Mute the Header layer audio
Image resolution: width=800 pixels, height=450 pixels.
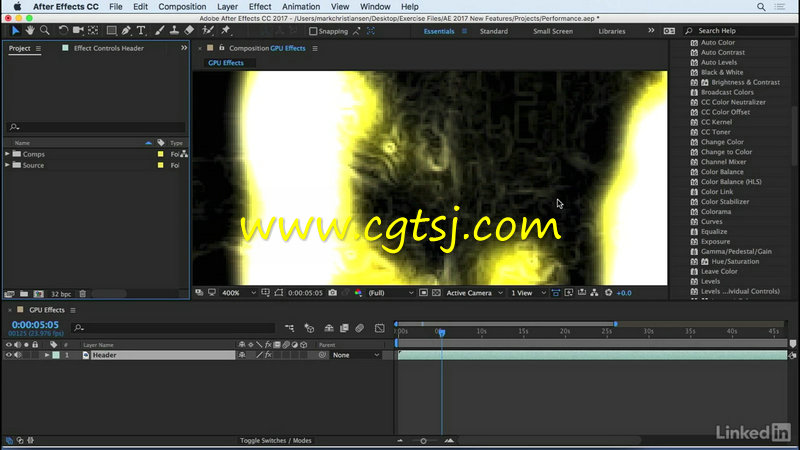point(18,355)
